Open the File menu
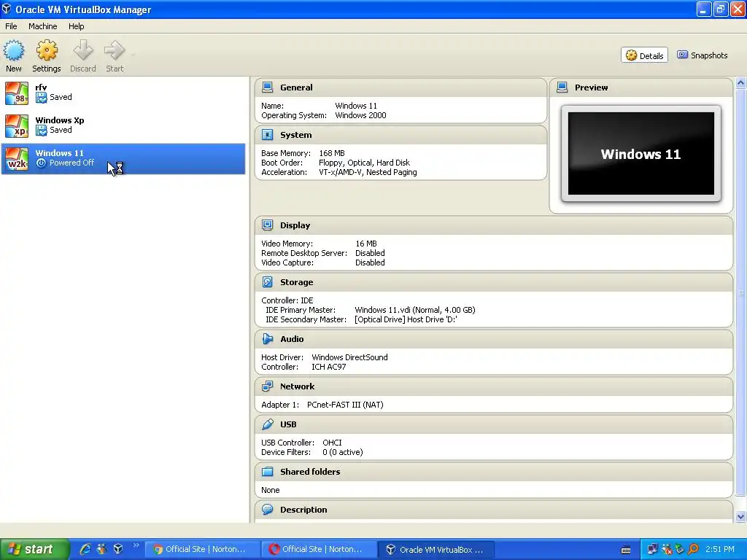This screenshot has height=560, width=747. tap(11, 26)
